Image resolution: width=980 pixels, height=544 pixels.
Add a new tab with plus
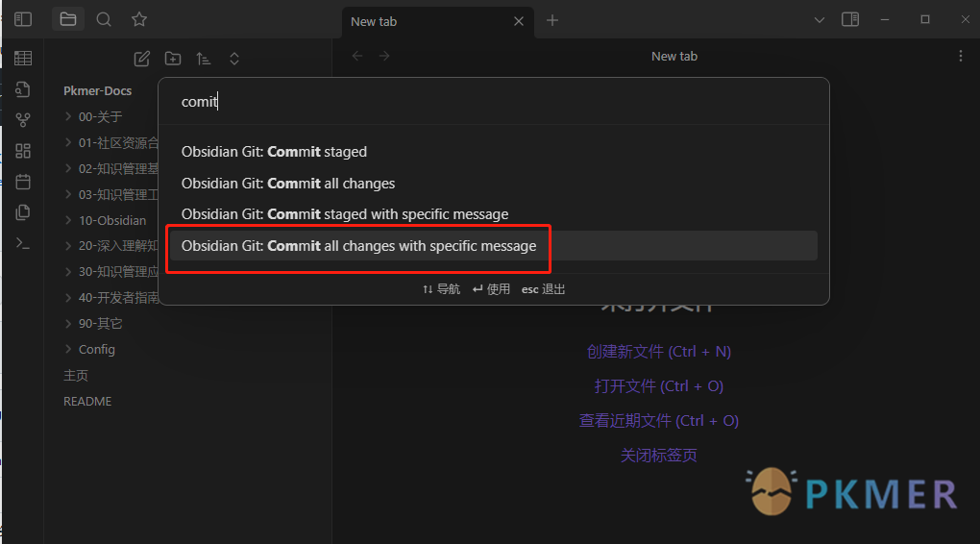(x=552, y=20)
